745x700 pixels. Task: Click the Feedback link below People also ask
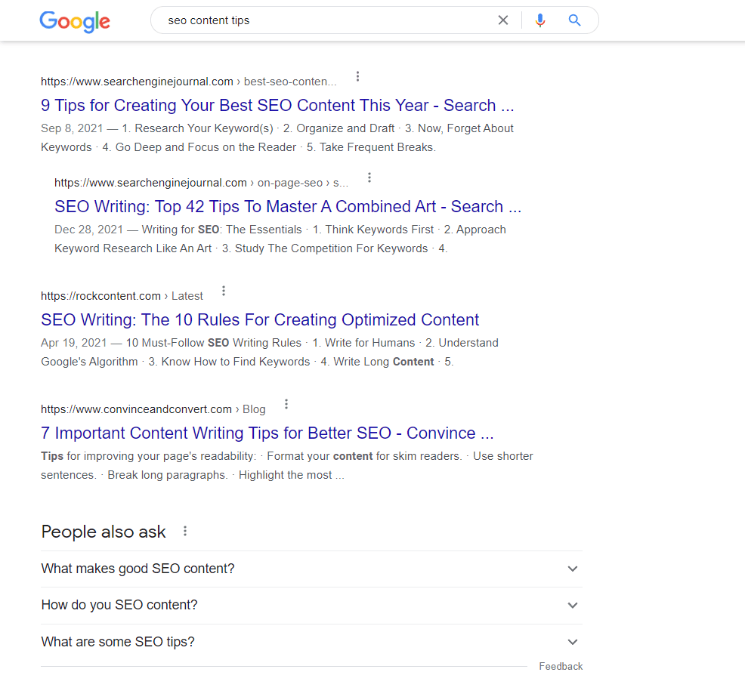(561, 666)
